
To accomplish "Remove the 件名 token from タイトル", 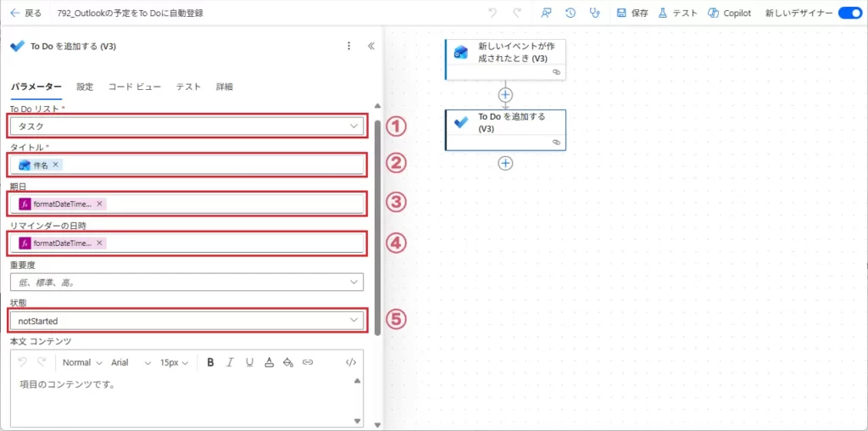I will 55,165.
